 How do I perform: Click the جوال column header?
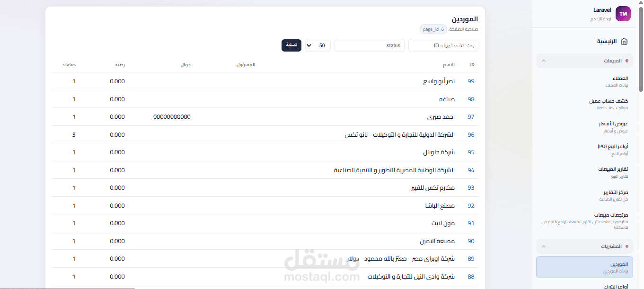[x=185, y=65]
